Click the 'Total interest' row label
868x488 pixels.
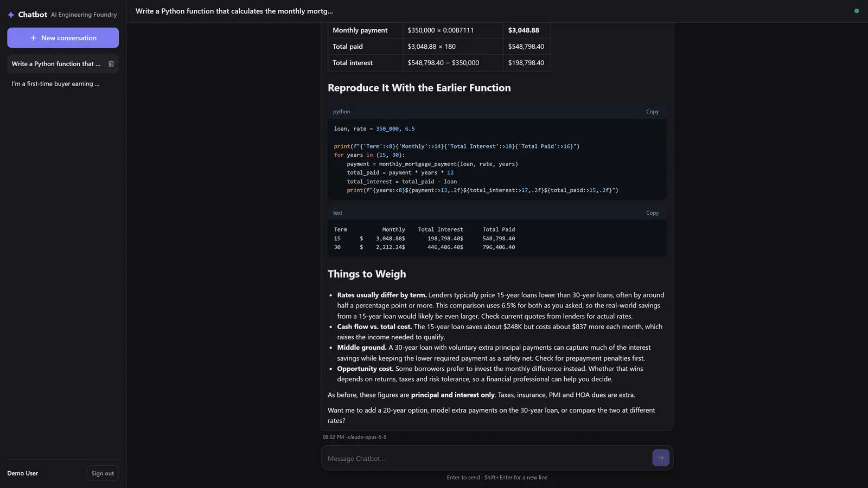point(353,63)
